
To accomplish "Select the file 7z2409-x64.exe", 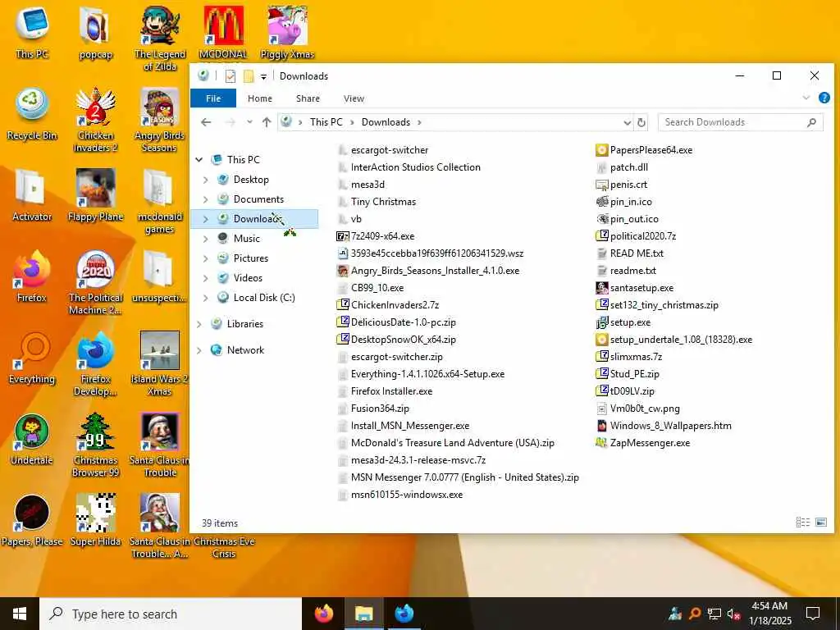I will [375, 236].
